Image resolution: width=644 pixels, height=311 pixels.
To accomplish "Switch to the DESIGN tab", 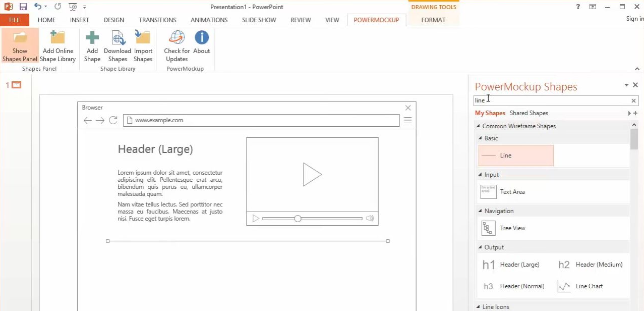I will [114, 20].
